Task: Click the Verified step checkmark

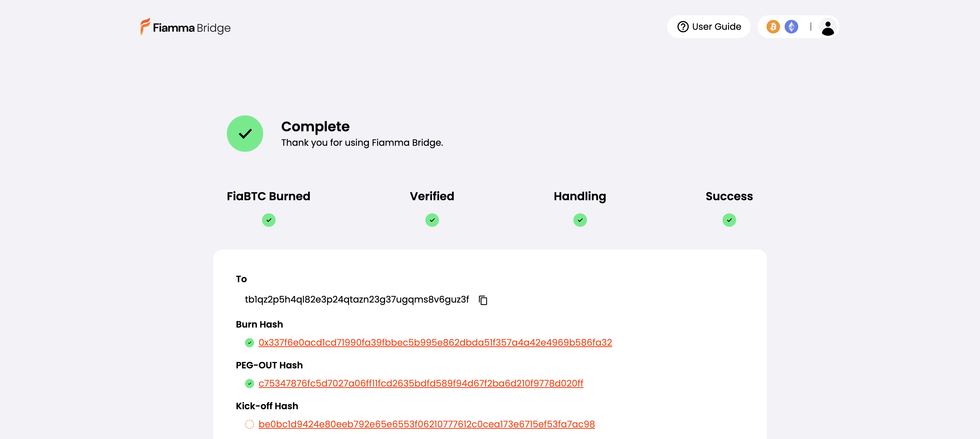Action: 432,220
